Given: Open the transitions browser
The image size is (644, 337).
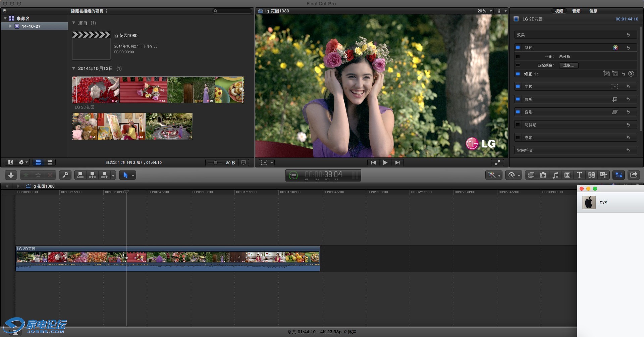Looking at the screenshot, I should [567, 175].
